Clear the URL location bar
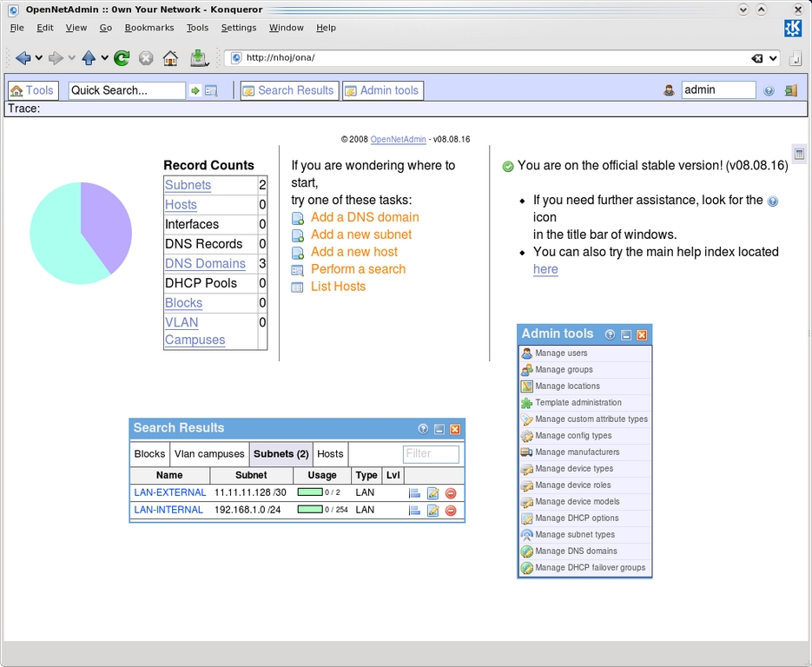The width and height of the screenshot is (812, 667). pyautogui.click(x=756, y=58)
